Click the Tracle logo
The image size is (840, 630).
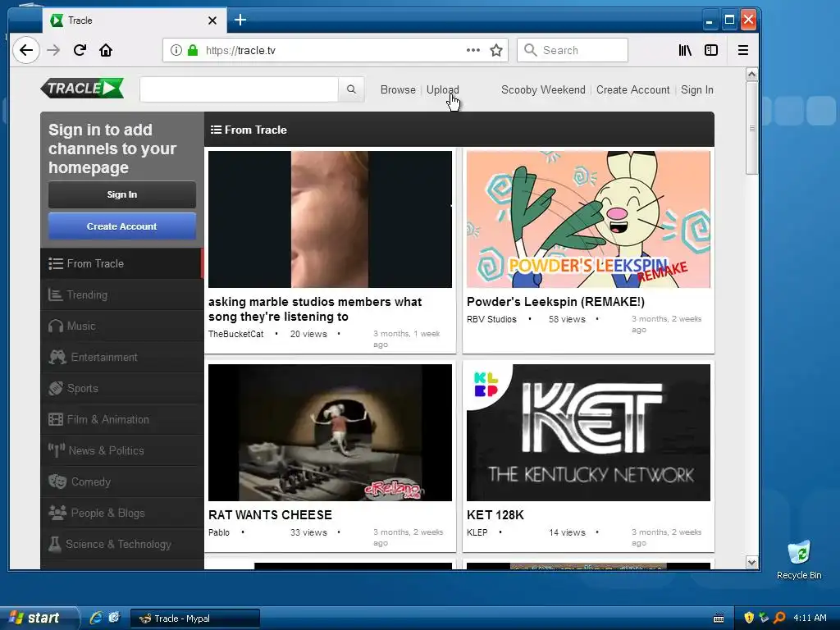click(82, 89)
